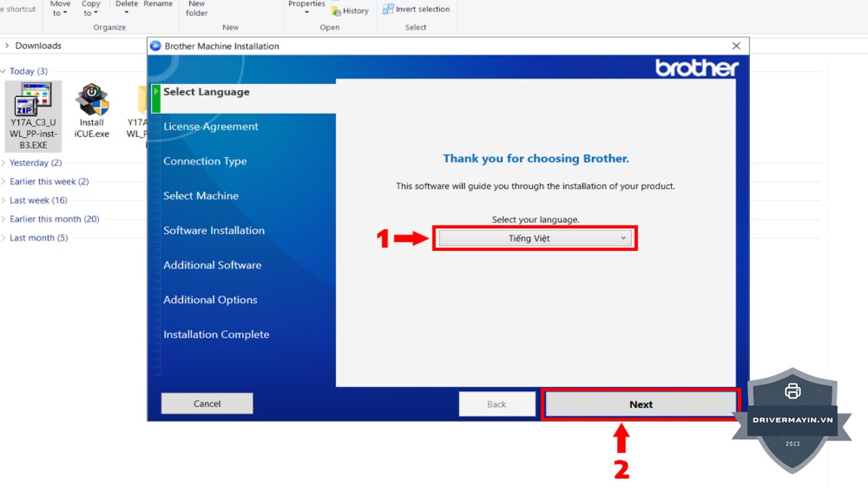The width and height of the screenshot is (868, 488).
Task: Click the Brother installer title bar icon
Action: (155, 46)
